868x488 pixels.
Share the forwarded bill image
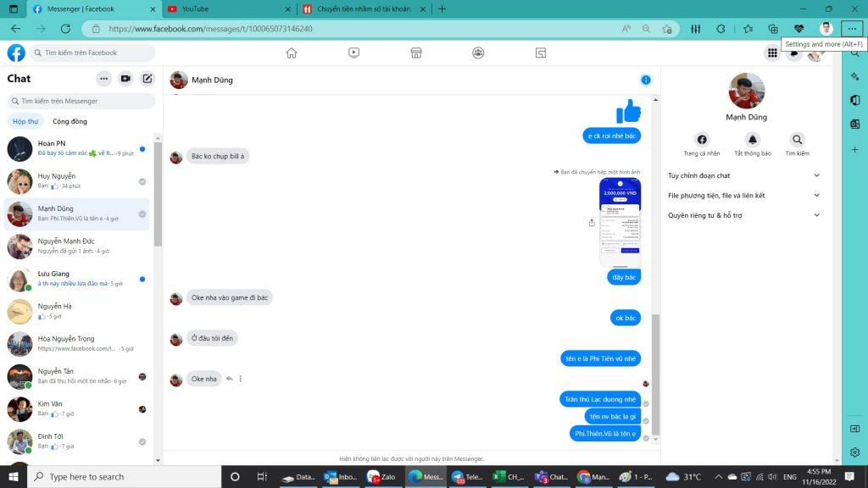(x=592, y=223)
